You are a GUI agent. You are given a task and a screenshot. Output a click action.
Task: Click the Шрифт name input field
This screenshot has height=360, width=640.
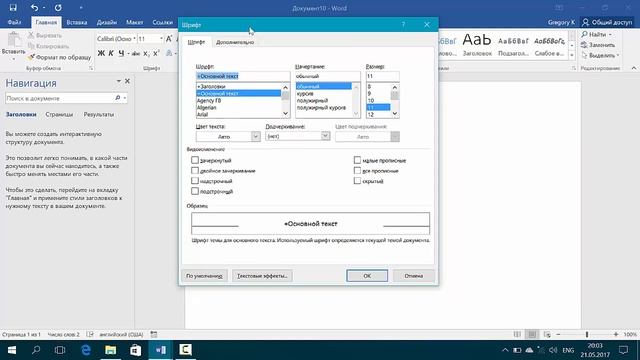[243, 76]
